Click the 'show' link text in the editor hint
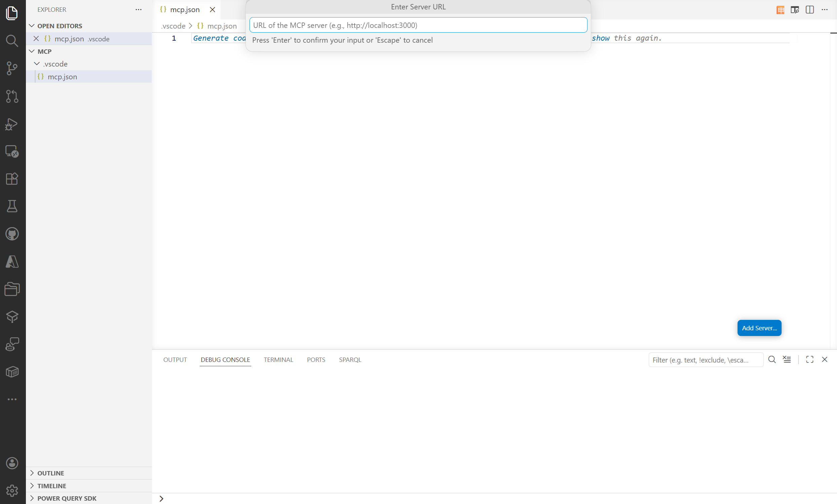 [601, 38]
